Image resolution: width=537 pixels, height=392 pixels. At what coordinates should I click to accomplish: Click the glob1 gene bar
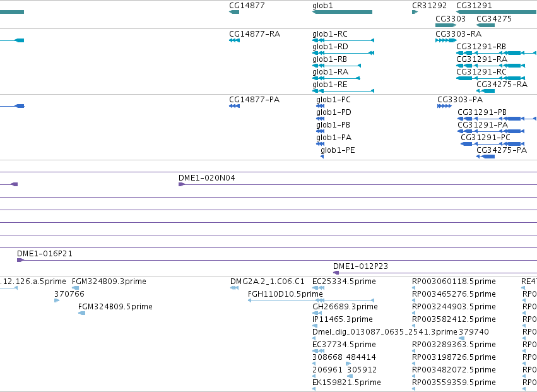click(342, 12)
